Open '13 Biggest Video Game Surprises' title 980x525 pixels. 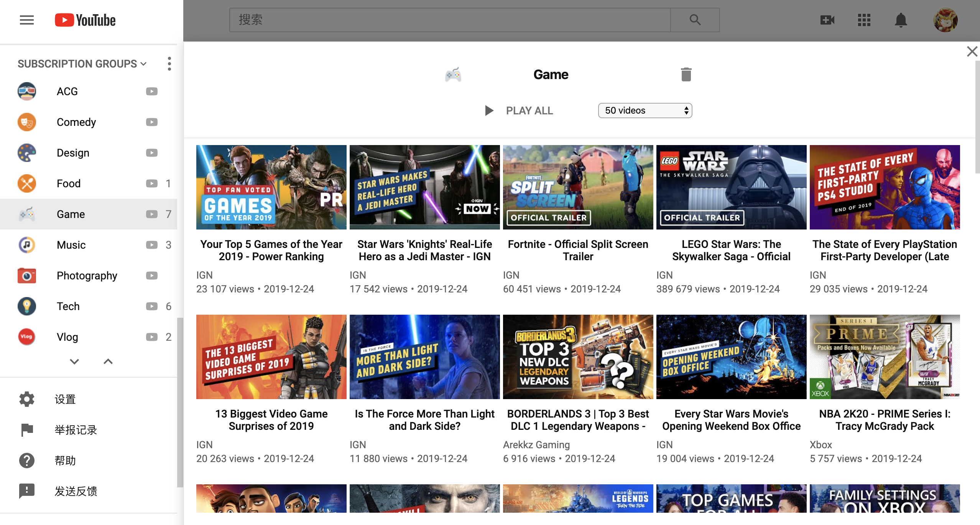coord(271,420)
